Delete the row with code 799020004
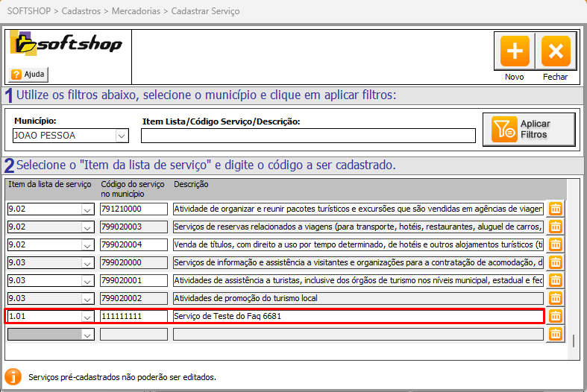Screen dimensions: 587x392 click(556, 244)
